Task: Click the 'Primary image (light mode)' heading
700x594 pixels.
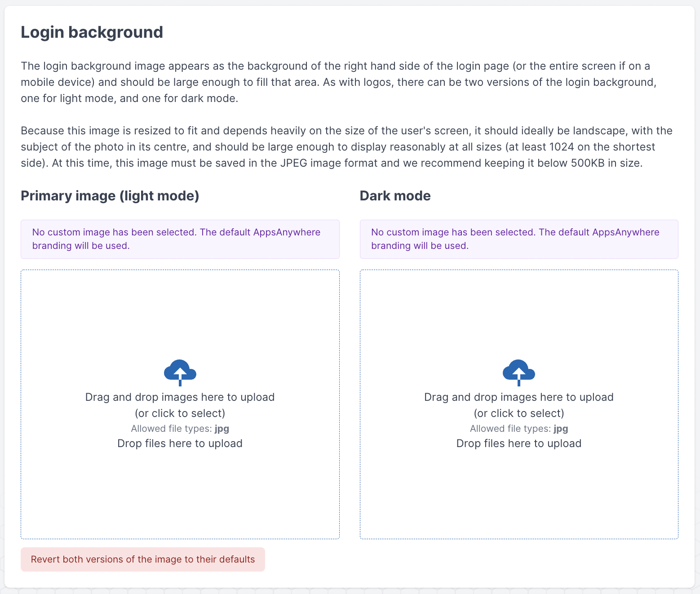Action: [110, 196]
